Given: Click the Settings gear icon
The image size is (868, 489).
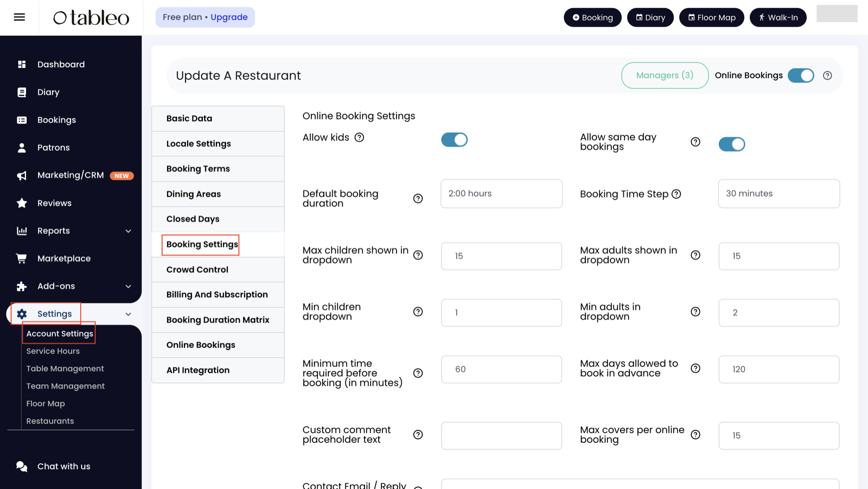Looking at the screenshot, I should [22, 314].
